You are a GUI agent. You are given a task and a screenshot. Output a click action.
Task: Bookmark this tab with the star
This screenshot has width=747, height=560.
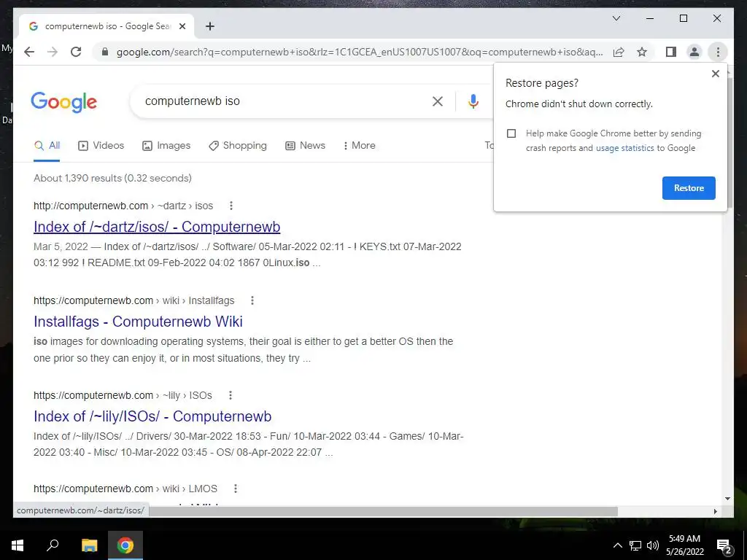point(642,52)
